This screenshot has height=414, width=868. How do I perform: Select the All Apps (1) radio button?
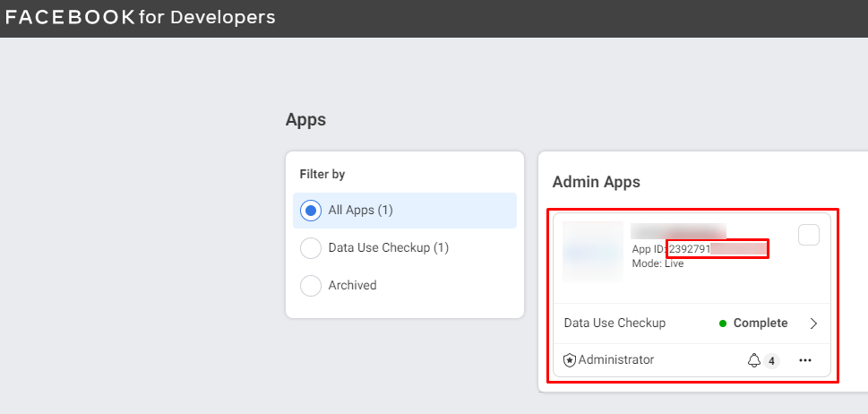click(x=311, y=211)
